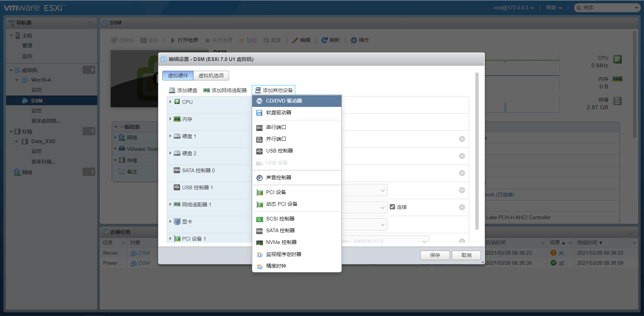Expand the 网络适配器 1 row
644x316 pixels.
[x=170, y=204]
